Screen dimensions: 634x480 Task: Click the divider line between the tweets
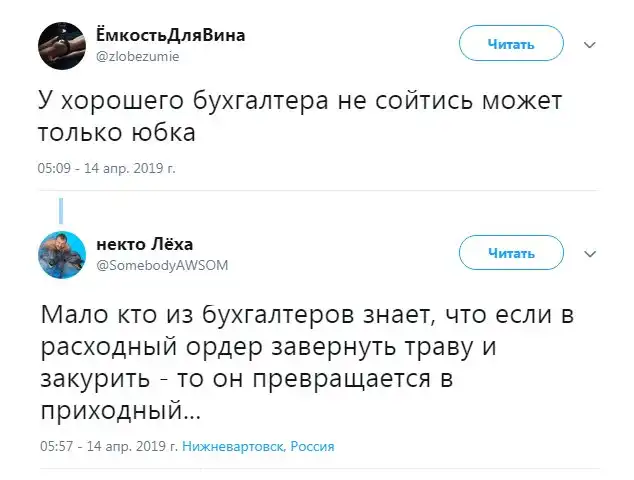coord(318,191)
